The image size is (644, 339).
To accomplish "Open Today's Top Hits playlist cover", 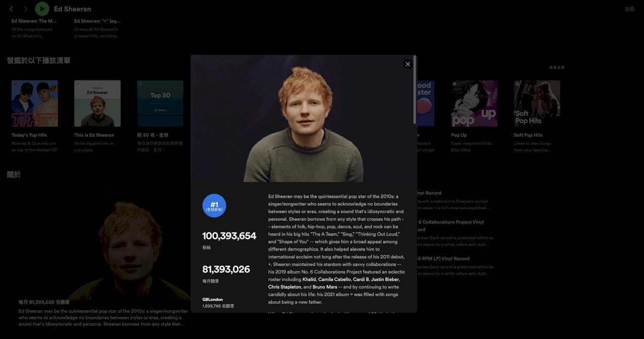I will point(35,104).
